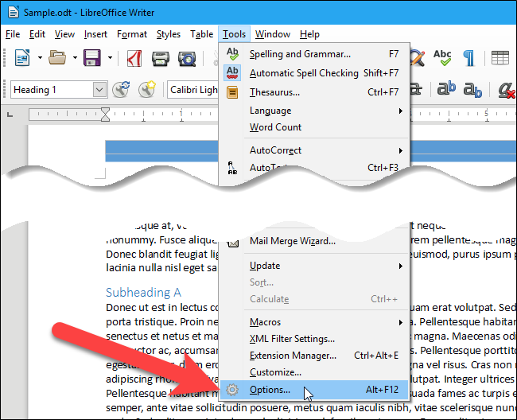The image size is (517, 420).
Task: Click the Open folder icon
Action: (57, 58)
